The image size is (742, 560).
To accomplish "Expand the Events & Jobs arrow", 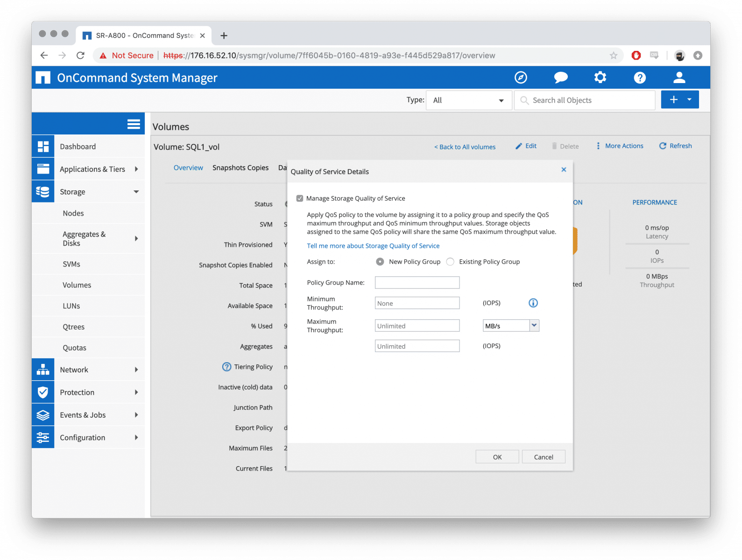I will (136, 415).
